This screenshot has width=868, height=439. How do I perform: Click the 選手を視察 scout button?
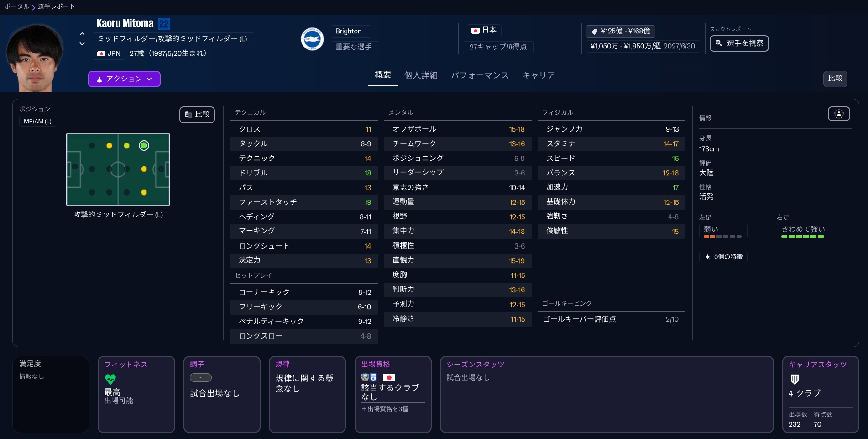click(x=739, y=43)
